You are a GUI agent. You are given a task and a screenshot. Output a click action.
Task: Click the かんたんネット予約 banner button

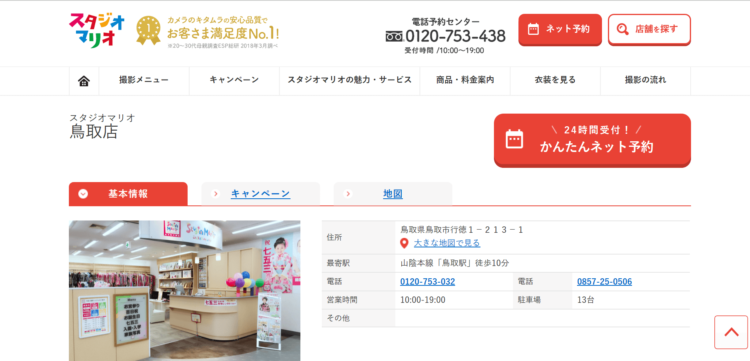click(x=592, y=140)
